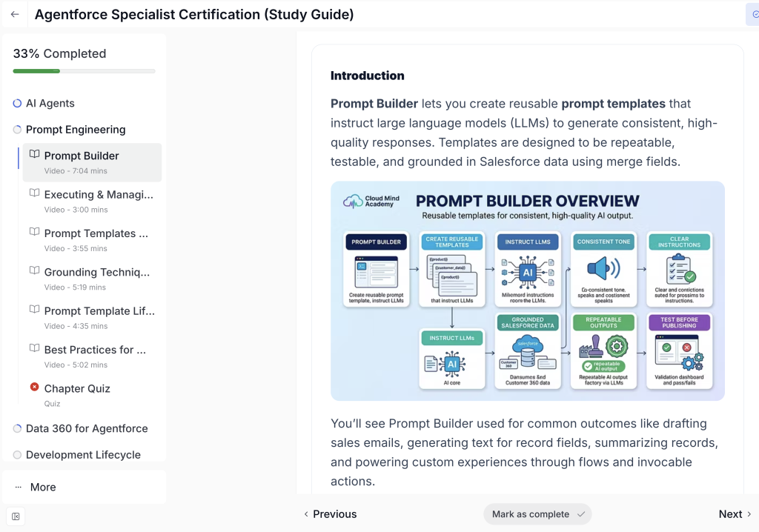The image size is (759, 532).
Task: Click the 'Quiz' label under Chapter Quiz
Action: [53, 403]
